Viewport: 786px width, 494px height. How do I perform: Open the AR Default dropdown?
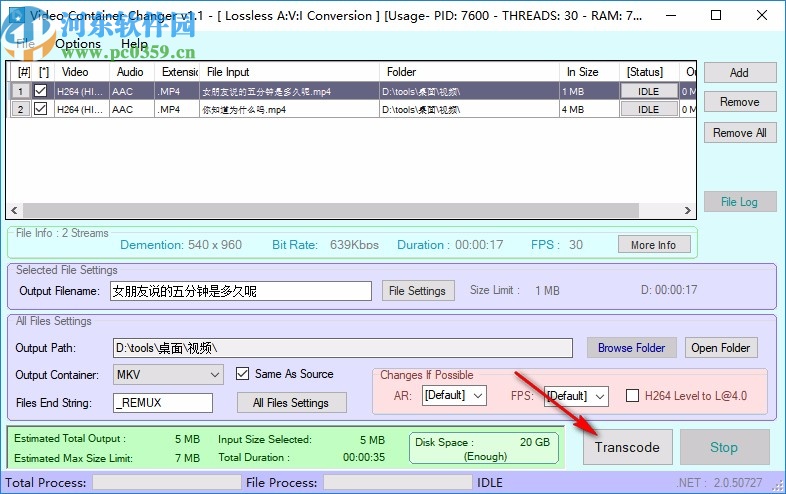pyautogui.click(x=454, y=396)
